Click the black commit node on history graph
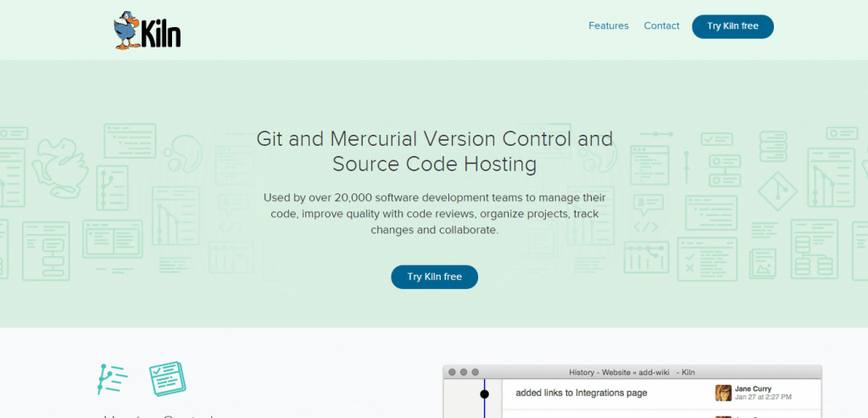 [x=484, y=394]
